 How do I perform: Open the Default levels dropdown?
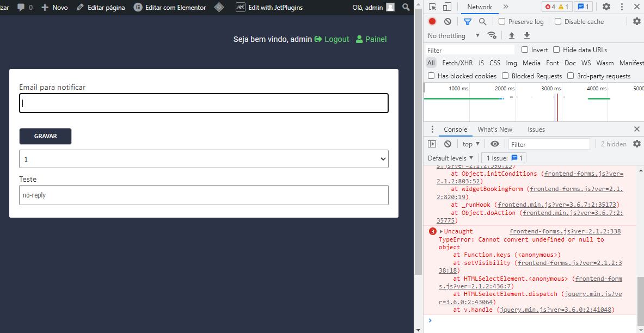pos(450,158)
